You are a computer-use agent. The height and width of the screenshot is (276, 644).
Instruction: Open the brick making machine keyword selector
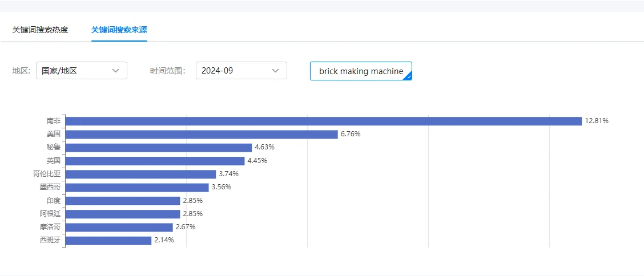point(360,71)
